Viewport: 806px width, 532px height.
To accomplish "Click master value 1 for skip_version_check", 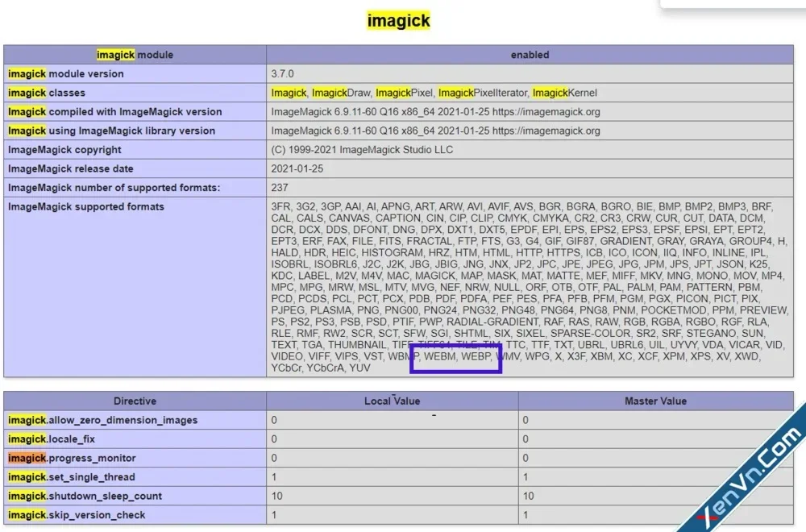I will [526, 515].
